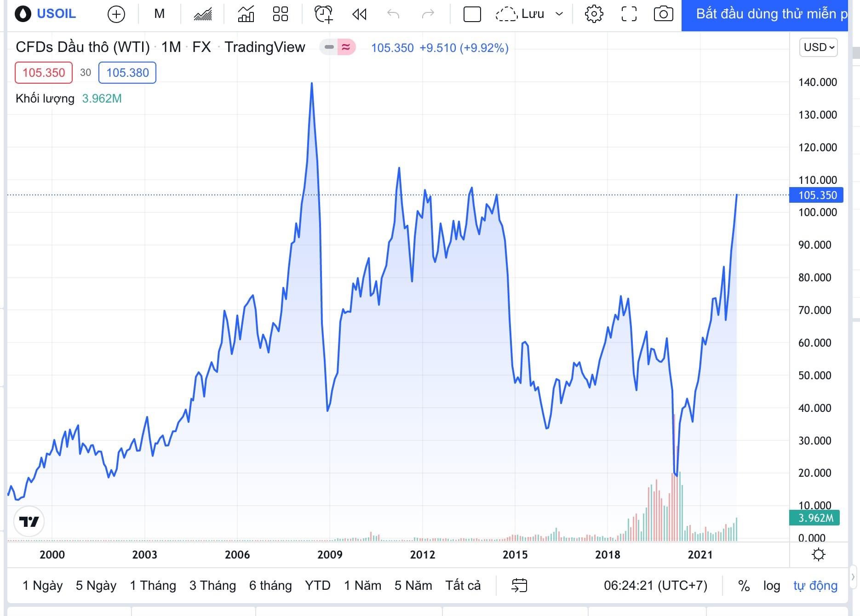
Task: Select the 1 Năm time range
Action: pos(363,586)
